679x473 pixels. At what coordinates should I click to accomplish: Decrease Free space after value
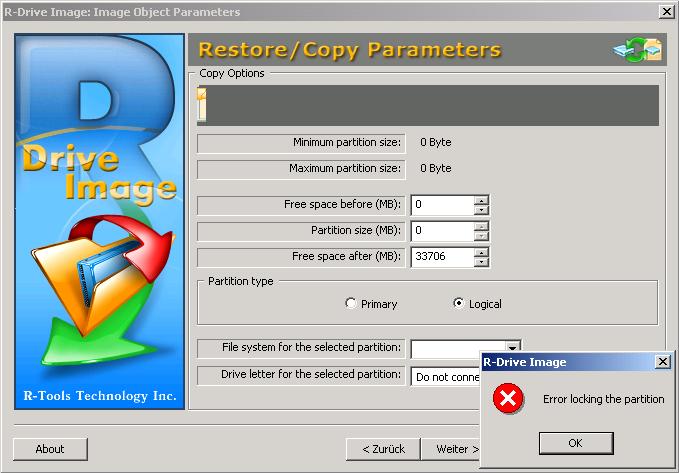482,262
